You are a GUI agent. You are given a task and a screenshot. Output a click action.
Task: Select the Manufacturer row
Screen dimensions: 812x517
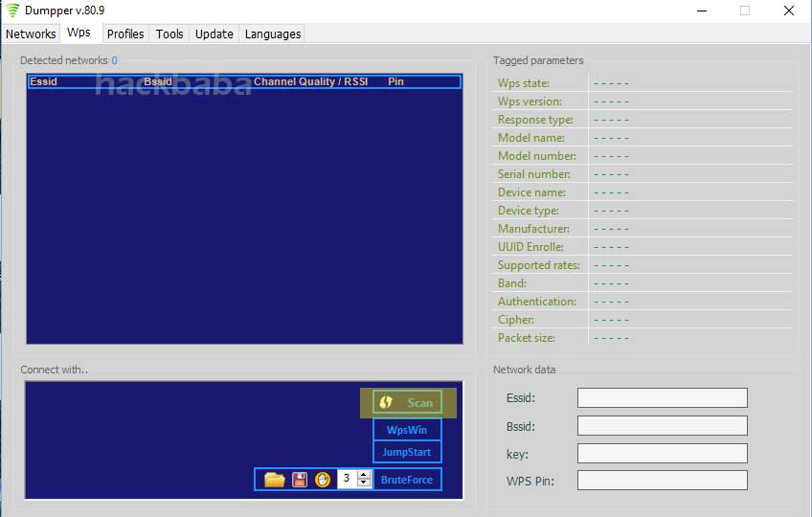click(643, 229)
